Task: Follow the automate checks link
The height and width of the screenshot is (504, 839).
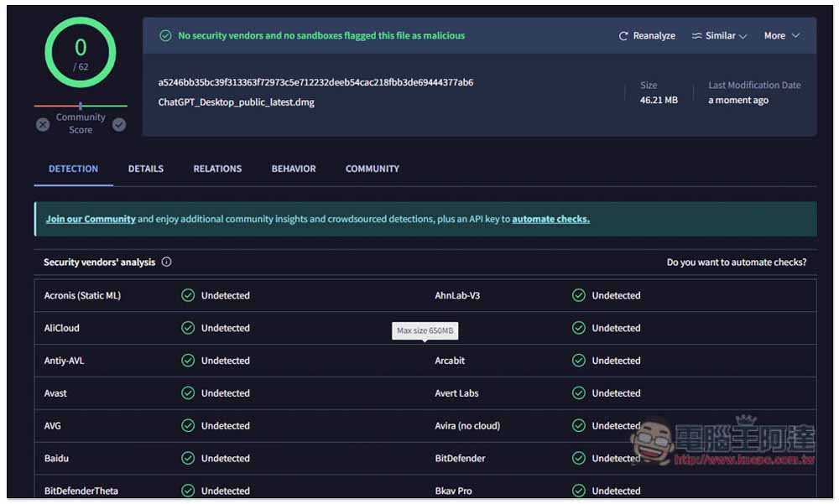Action: point(550,219)
